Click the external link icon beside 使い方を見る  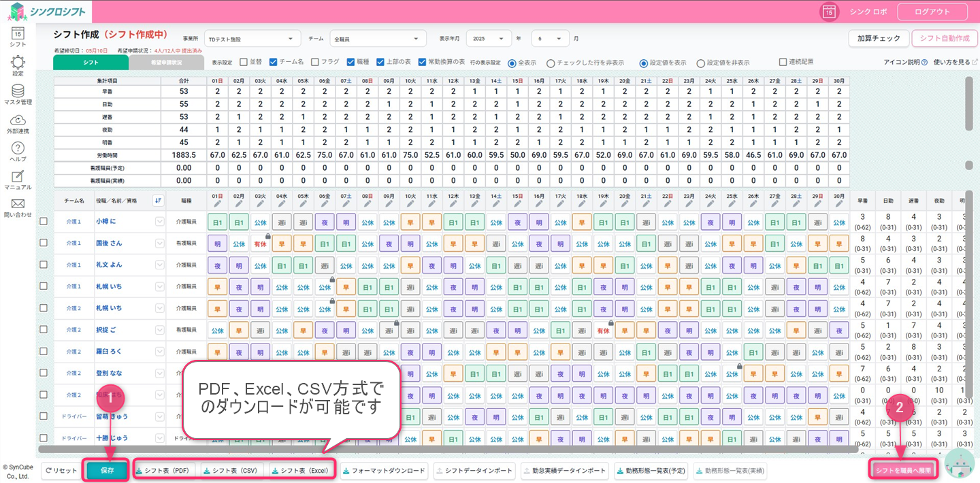tap(975, 63)
